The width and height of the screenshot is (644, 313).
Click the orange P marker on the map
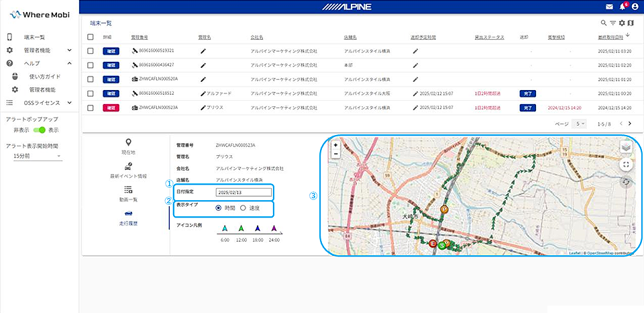(x=444, y=210)
